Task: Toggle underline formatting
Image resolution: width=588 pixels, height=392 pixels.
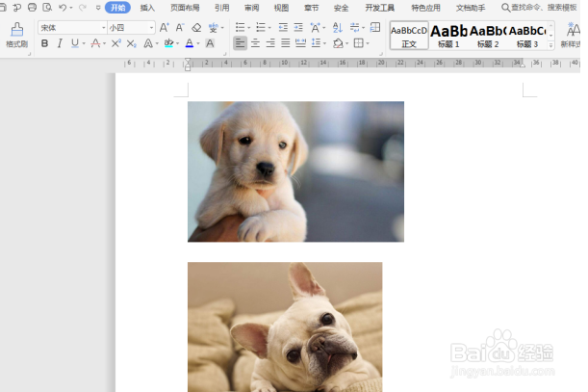Action: (75, 43)
